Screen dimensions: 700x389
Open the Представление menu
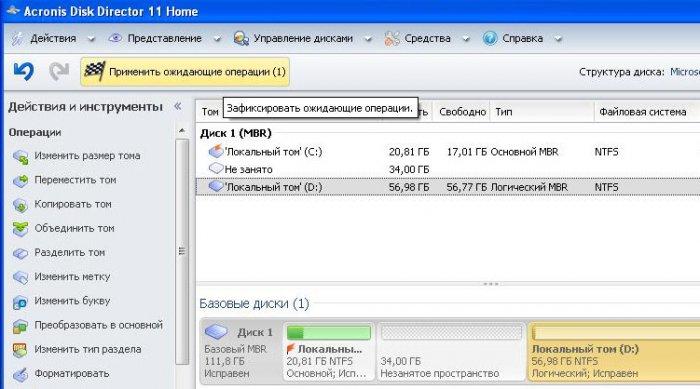point(164,38)
